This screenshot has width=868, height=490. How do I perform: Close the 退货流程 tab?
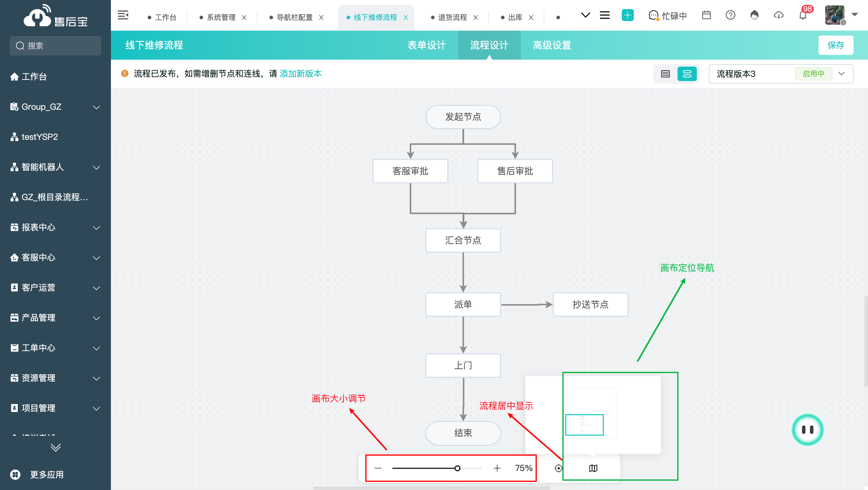pos(476,17)
